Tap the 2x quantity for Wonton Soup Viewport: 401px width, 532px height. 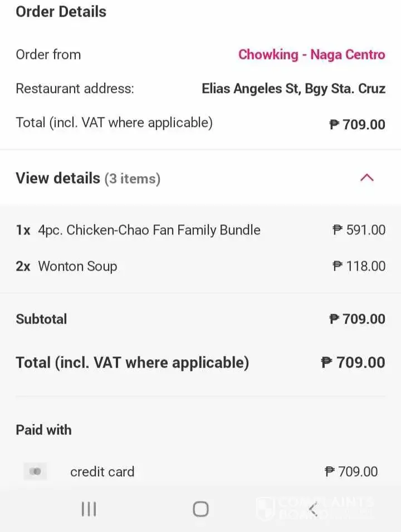point(23,266)
